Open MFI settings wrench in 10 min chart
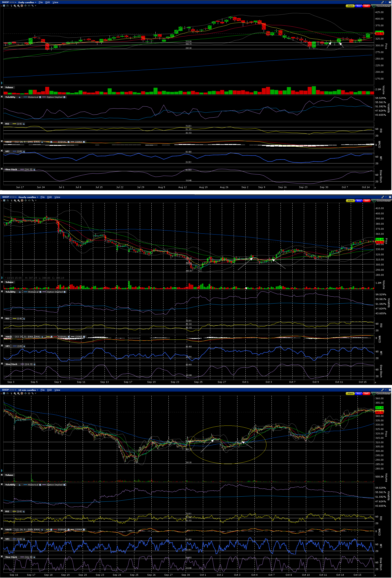Viewport: 392px width, 578px height. [x=24, y=539]
